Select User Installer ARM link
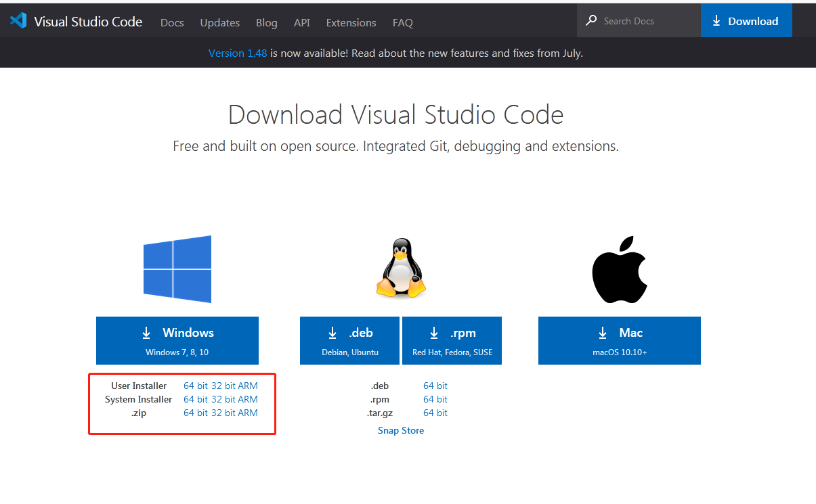The height and width of the screenshot is (504, 816). [x=247, y=386]
